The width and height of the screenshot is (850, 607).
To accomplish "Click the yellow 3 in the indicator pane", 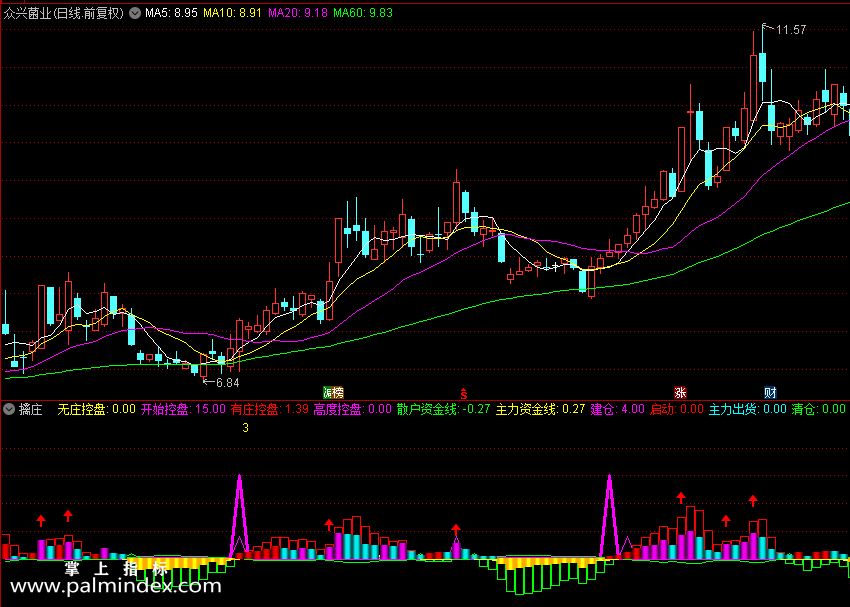I will click(246, 428).
